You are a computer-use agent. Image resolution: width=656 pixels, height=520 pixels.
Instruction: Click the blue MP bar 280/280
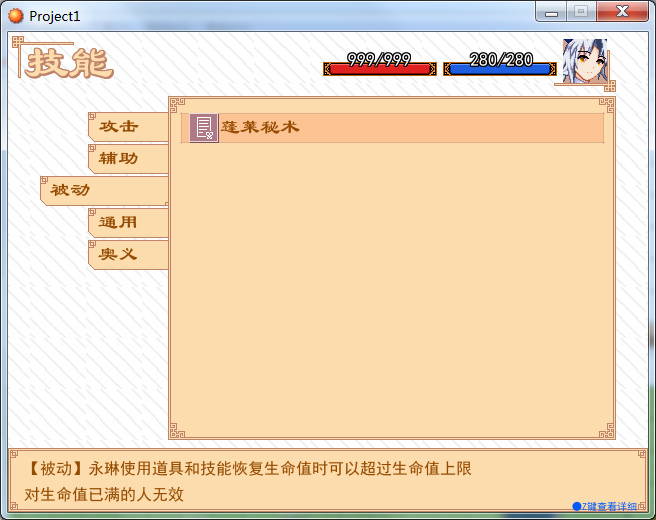tap(500, 69)
